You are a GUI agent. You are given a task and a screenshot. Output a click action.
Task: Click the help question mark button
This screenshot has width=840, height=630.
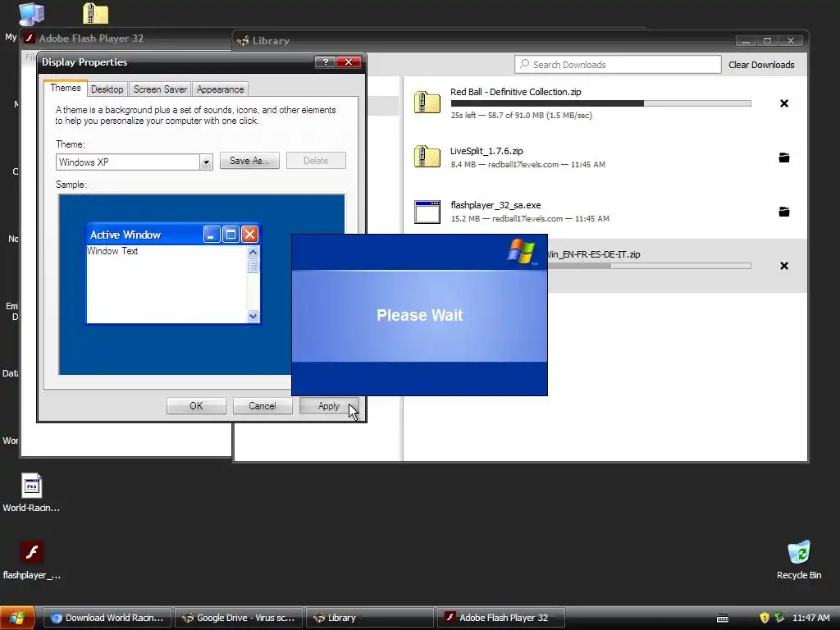325,62
